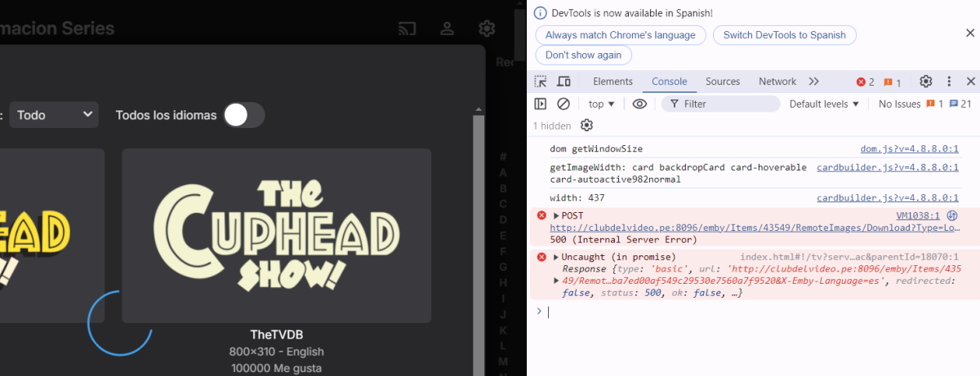Close the DevTools panel
The width and height of the screenshot is (980, 376).
click(x=971, y=82)
